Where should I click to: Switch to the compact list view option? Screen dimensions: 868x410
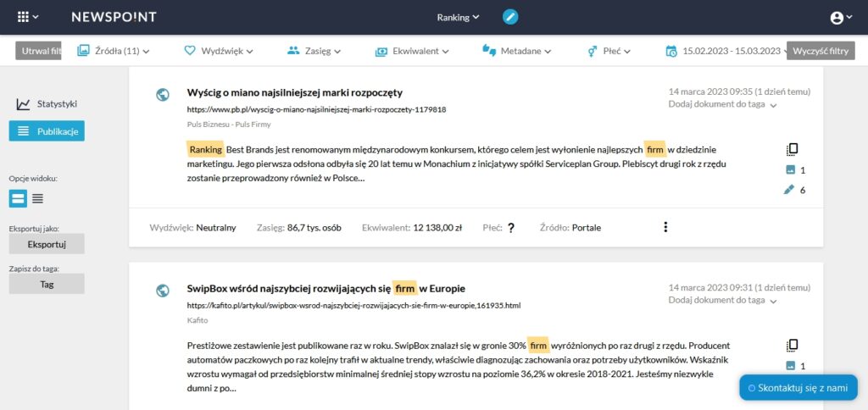[37, 198]
